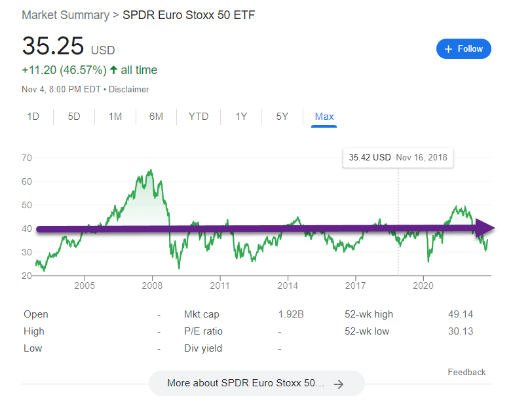Click the Div yield label

(x=203, y=348)
